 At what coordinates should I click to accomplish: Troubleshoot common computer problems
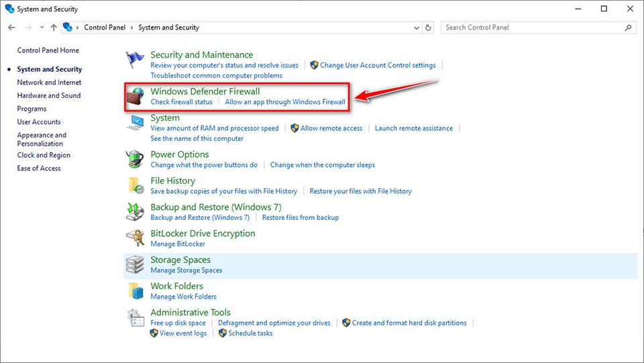[x=217, y=76]
